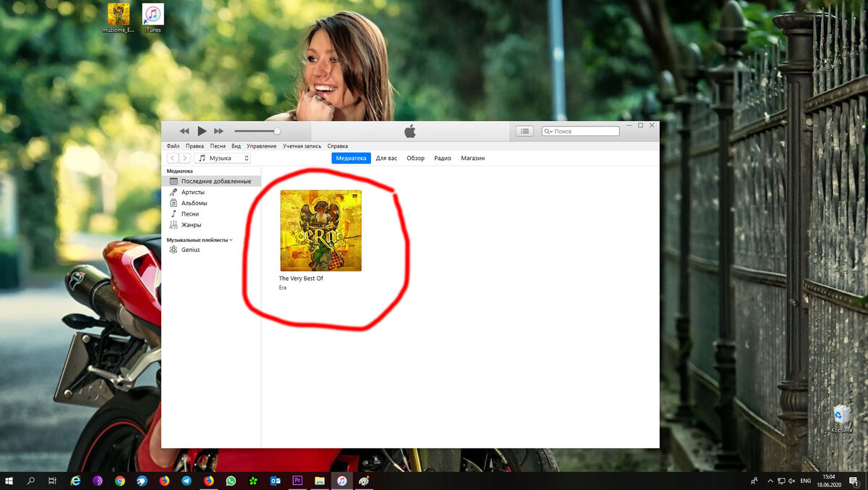This screenshot has height=490, width=868.
Task: Open the Era album cover thumbnail
Action: (x=321, y=230)
